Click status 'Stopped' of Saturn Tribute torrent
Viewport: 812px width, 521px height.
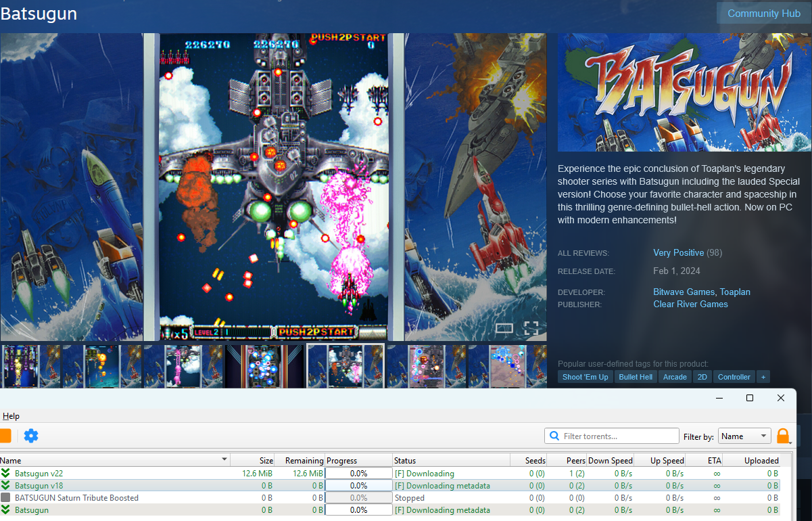tap(410, 498)
